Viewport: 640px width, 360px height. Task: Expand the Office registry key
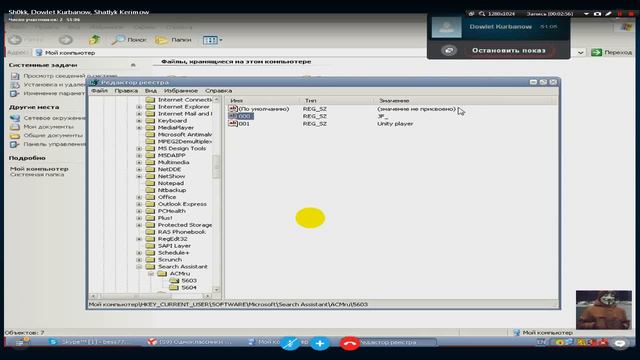click(x=139, y=197)
